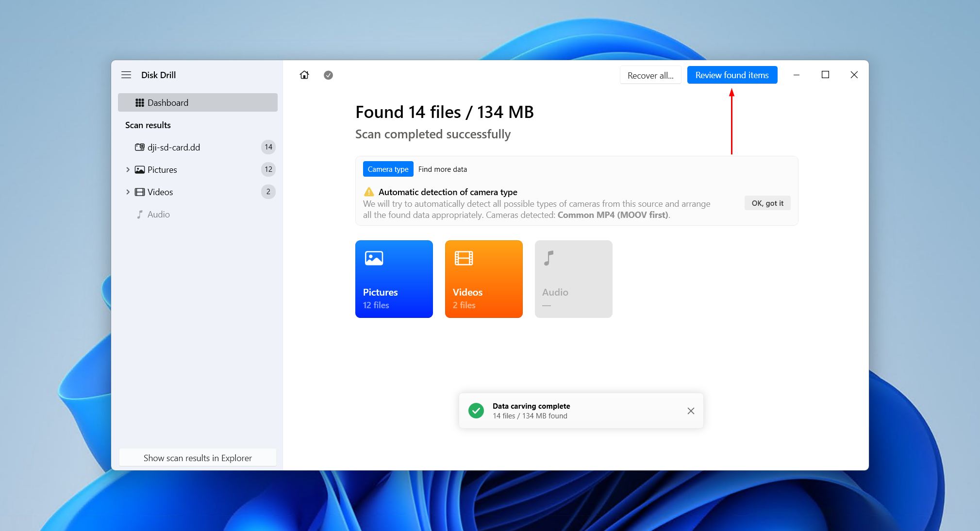
Task: Minimize the Disk Drill window
Action: click(797, 75)
